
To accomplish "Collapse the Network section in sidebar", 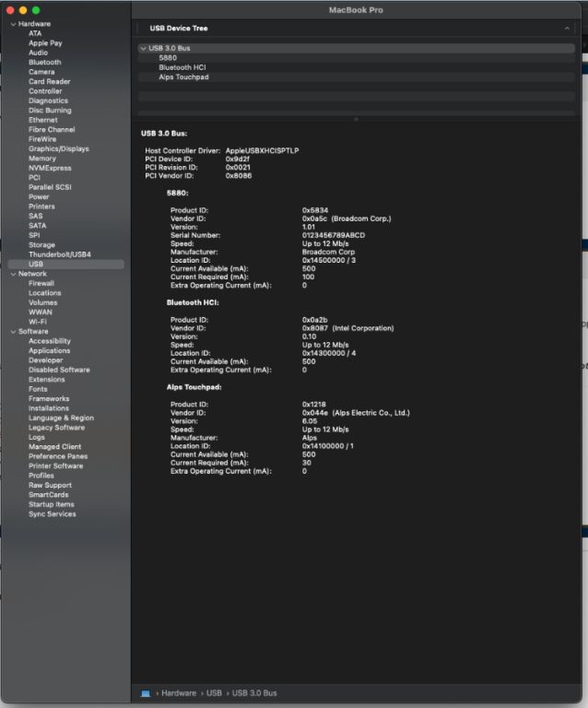I will point(13,274).
